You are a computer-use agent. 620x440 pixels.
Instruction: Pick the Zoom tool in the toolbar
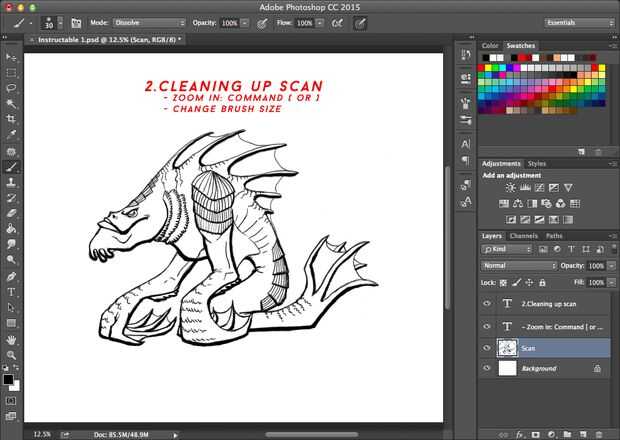(12, 355)
